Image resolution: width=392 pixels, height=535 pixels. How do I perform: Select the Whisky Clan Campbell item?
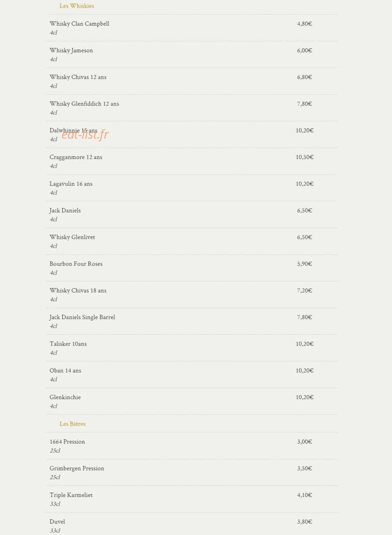click(x=191, y=28)
